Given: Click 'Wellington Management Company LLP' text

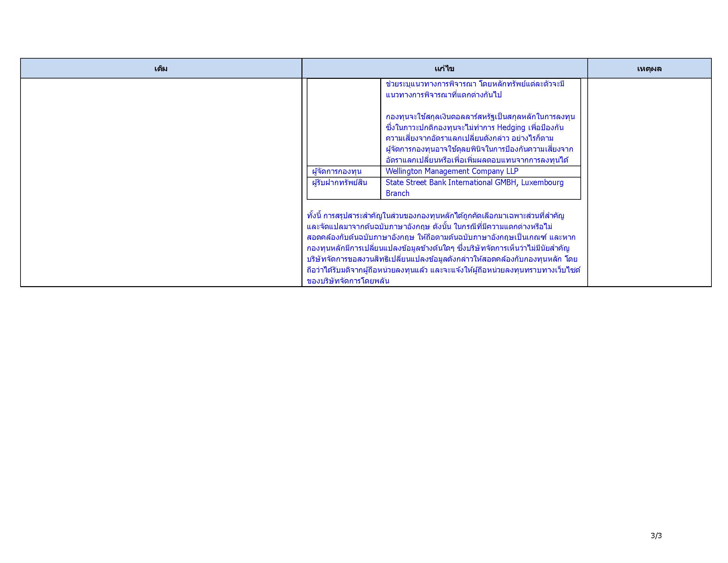Looking at the screenshot, I should [x=452, y=172].
